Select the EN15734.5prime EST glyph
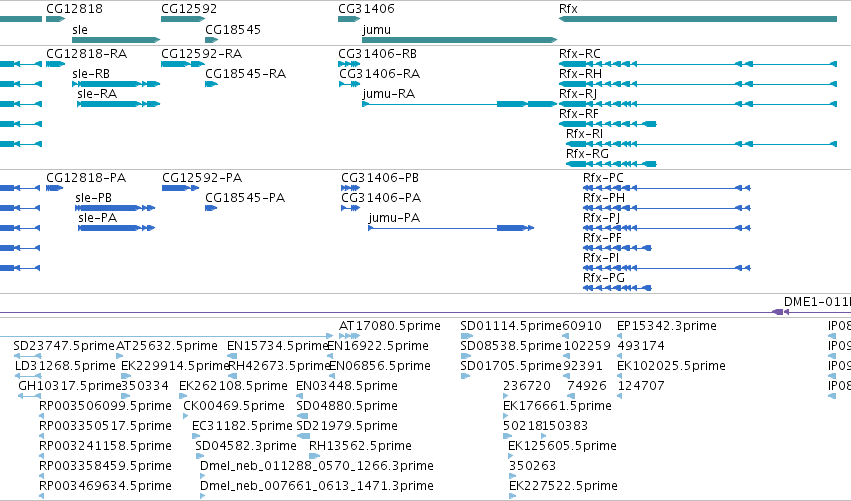 coord(232,356)
